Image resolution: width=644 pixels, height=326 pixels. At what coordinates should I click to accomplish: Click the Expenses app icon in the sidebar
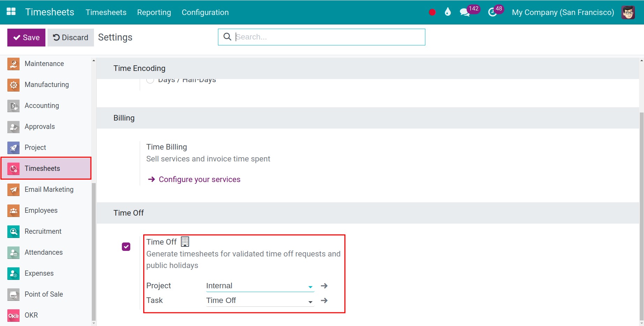pyautogui.click(x=13, y=274)
